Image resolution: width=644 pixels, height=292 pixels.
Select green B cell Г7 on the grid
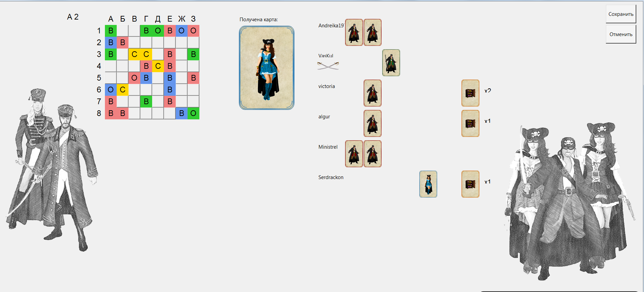[146, 101]
